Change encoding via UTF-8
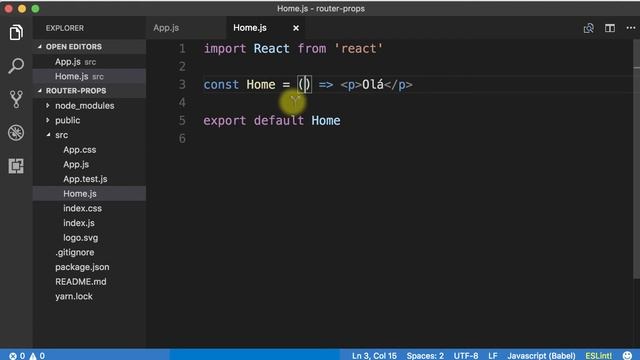Image resolution: width=640 pixels, height=360 pixels. (x=466, y=356)
